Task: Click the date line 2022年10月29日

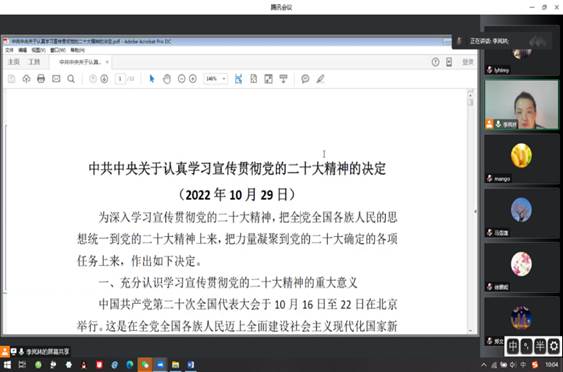Action: pos(237,195)
